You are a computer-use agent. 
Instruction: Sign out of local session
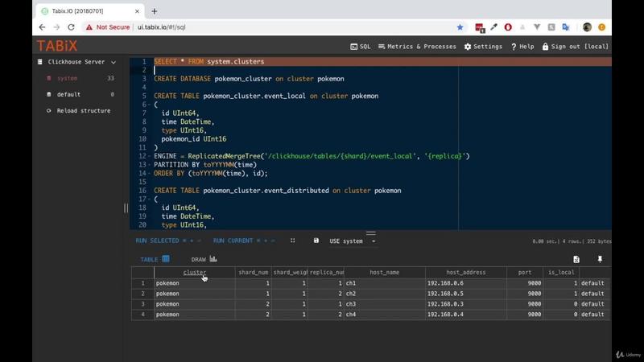575,47
